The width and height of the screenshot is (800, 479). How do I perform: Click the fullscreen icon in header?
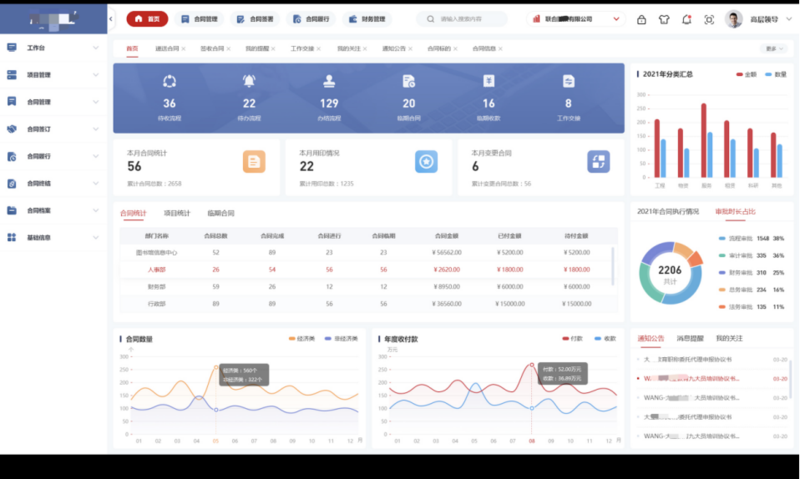point(709,19)
